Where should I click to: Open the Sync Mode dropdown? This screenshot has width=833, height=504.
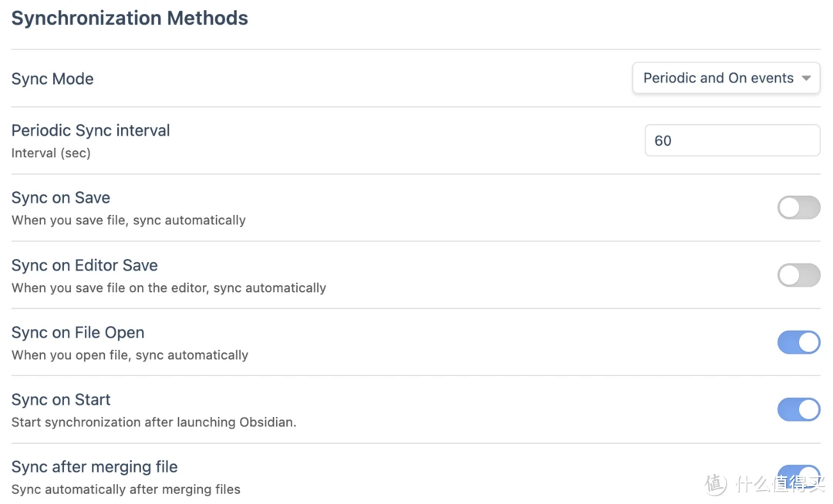726,78
